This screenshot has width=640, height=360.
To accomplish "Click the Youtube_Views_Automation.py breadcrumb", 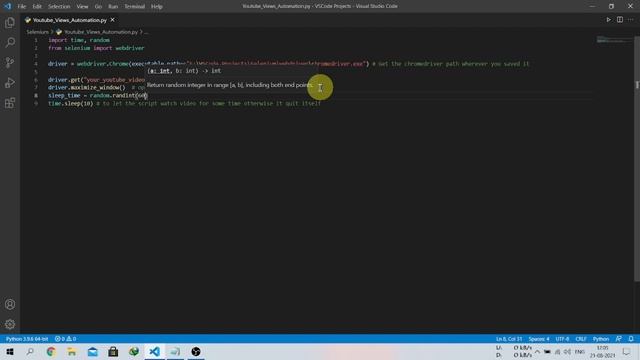I will 101,32.
